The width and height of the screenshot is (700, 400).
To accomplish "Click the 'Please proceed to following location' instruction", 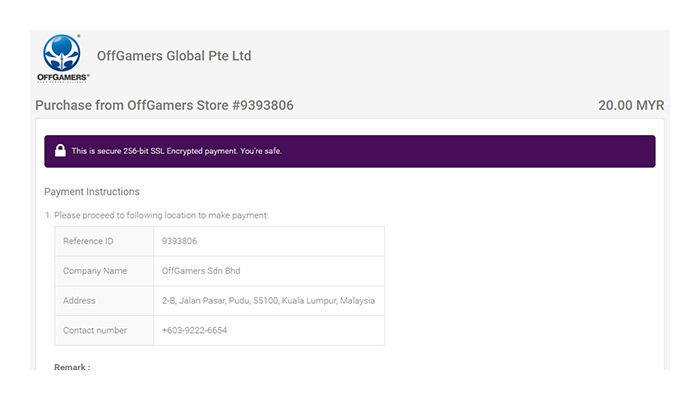I will (x=160, y=215).
